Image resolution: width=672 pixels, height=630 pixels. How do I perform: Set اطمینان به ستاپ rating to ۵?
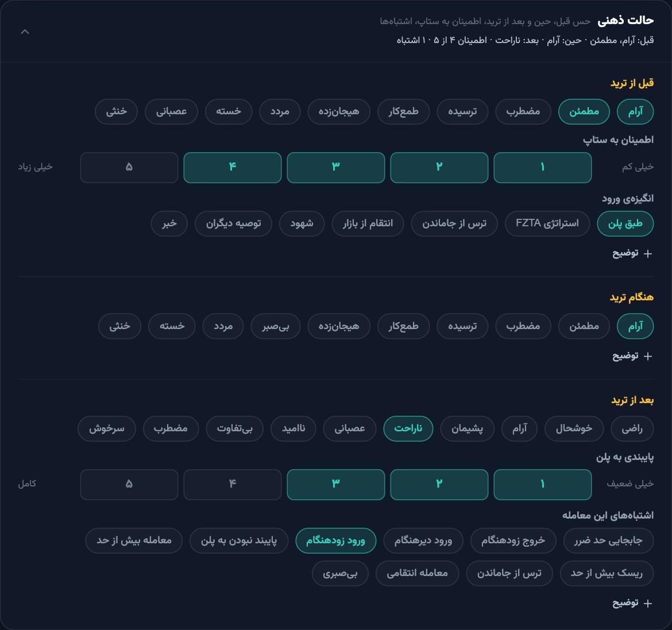(129, 168)
